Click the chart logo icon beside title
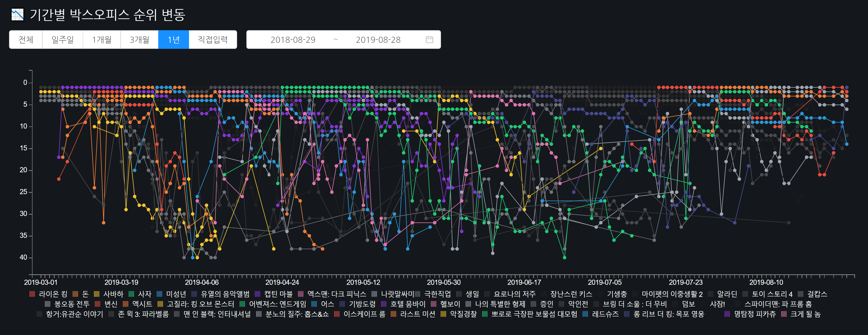This screenshot has height=335, width=868. click(17, 14)
